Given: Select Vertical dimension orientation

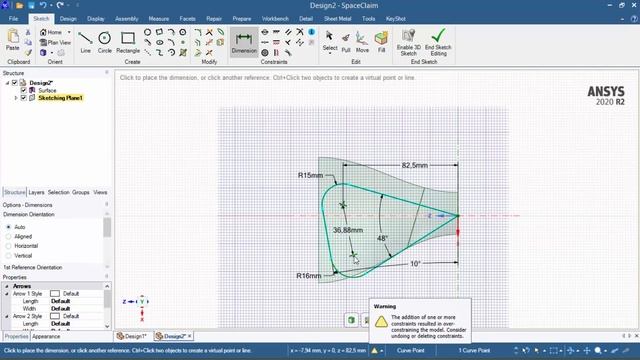Looking at the screenshot, I should coord(9,256).
